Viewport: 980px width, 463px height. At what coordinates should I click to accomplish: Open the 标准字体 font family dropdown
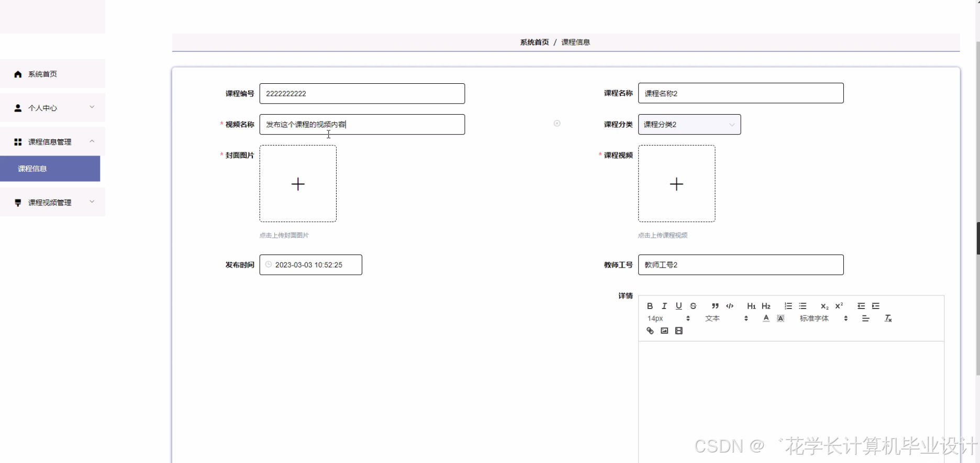coord(823,318)
